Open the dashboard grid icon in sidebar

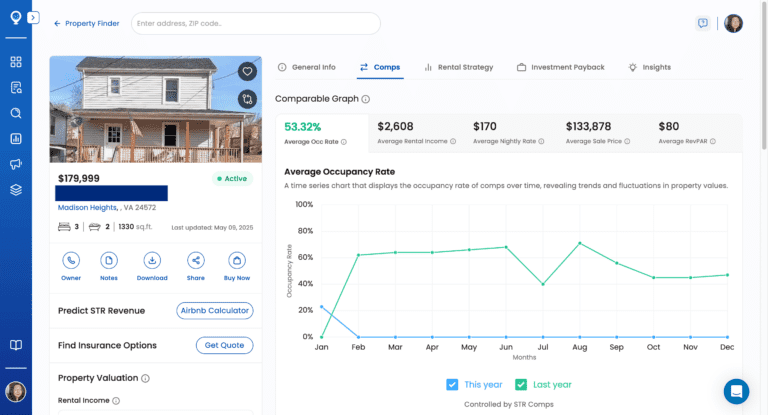[16, 62]
